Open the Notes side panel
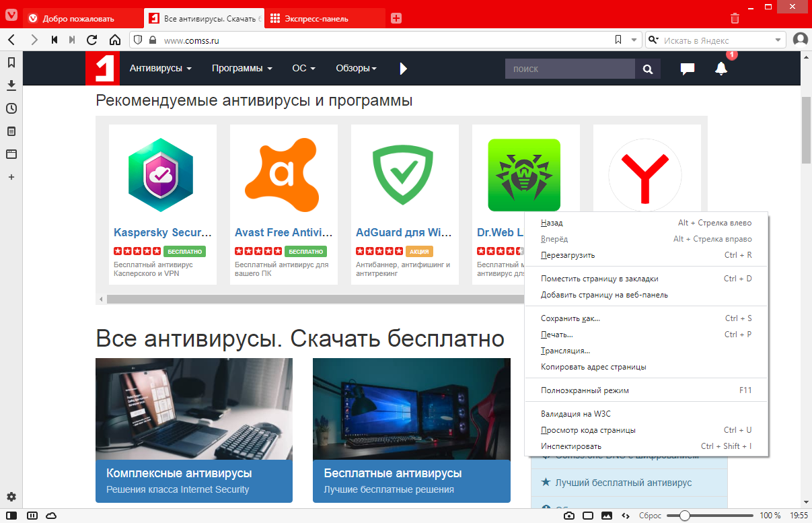812x523 pixels. point(11,131)
